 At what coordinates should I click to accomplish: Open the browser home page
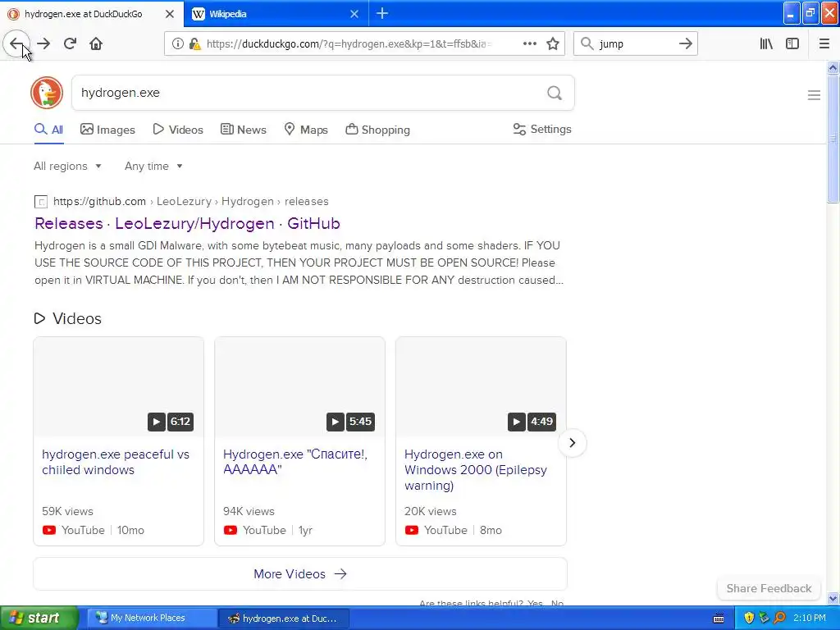coord(96,43)
